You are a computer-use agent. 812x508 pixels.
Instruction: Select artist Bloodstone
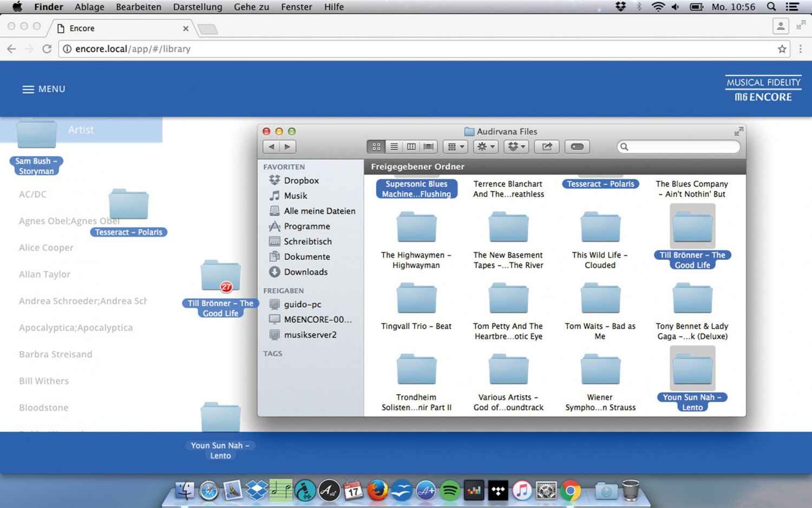[x=44, y=407]
